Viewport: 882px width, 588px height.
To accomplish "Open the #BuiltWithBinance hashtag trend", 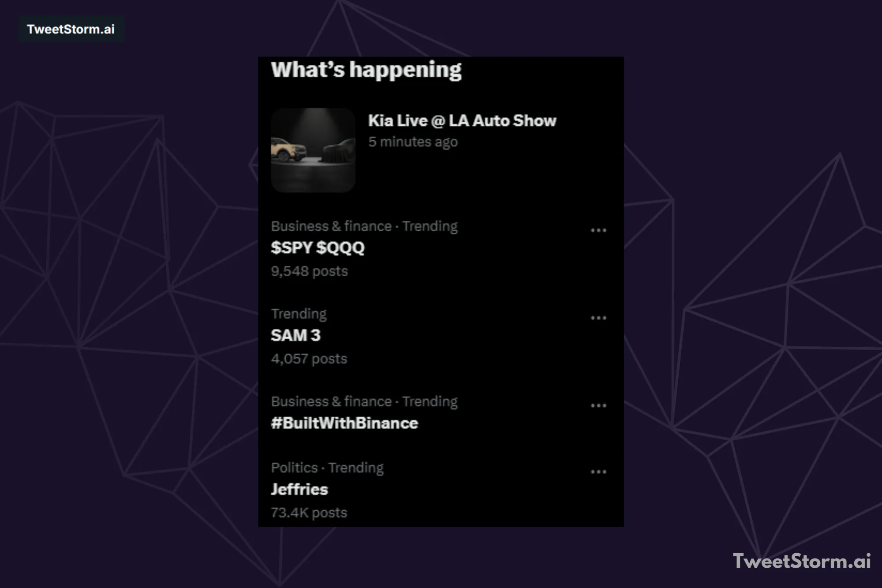I will tap(344, 423).
